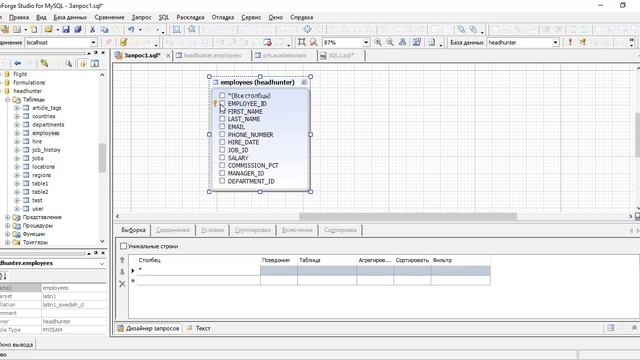Click the select region icon in top toolbar
Viewport: 640px width, 360px height.
click(176, 29)
